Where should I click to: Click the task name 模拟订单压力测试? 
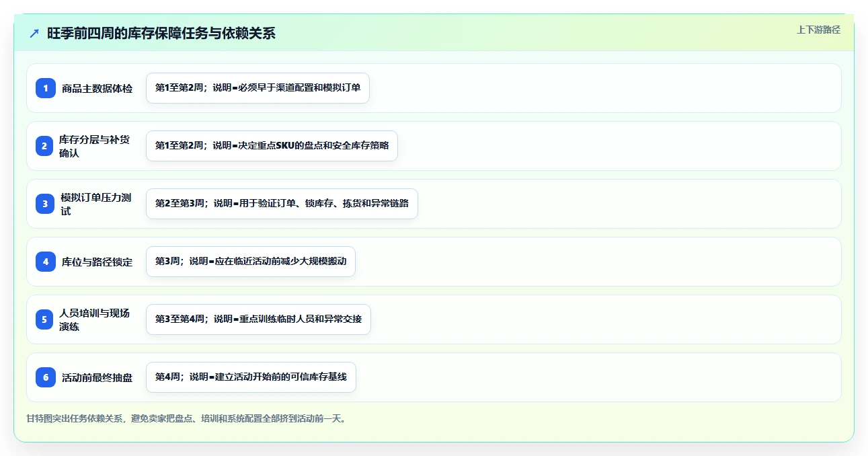pyautogui.click(x=95, y=204)
